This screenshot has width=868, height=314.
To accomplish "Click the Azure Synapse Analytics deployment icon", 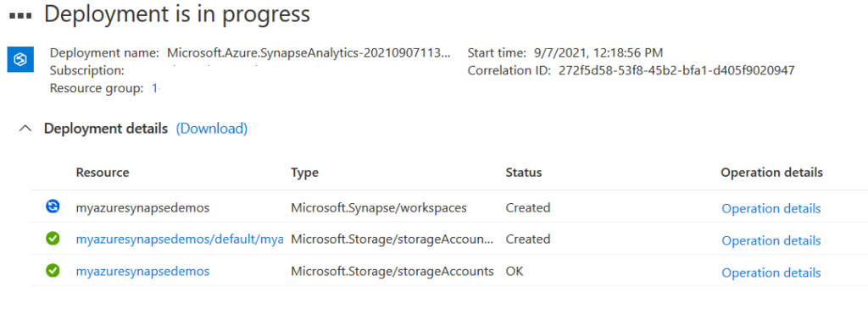I will point(20,59).
